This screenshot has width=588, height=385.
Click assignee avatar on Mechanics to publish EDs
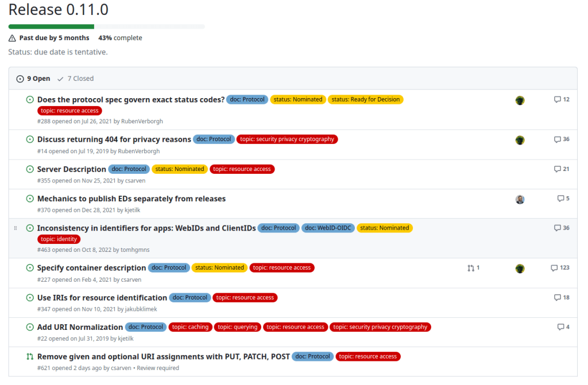[x=520, y=200]
